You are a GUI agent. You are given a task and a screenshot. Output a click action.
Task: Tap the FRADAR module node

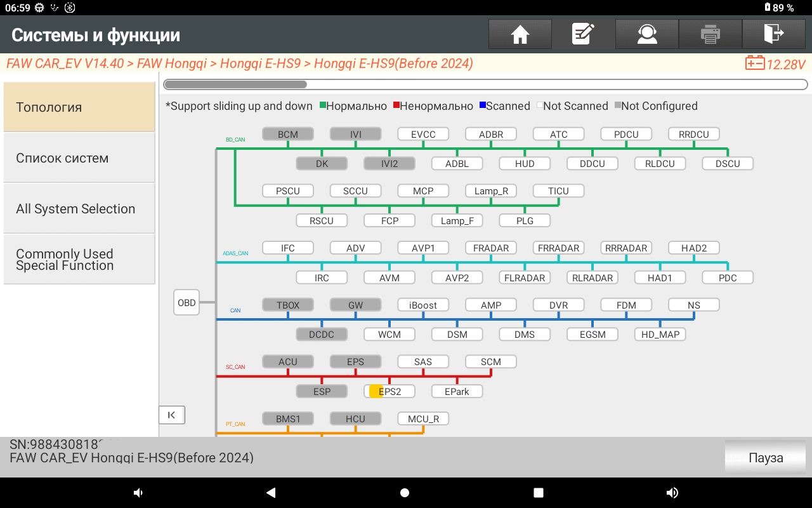pos(491,248)
